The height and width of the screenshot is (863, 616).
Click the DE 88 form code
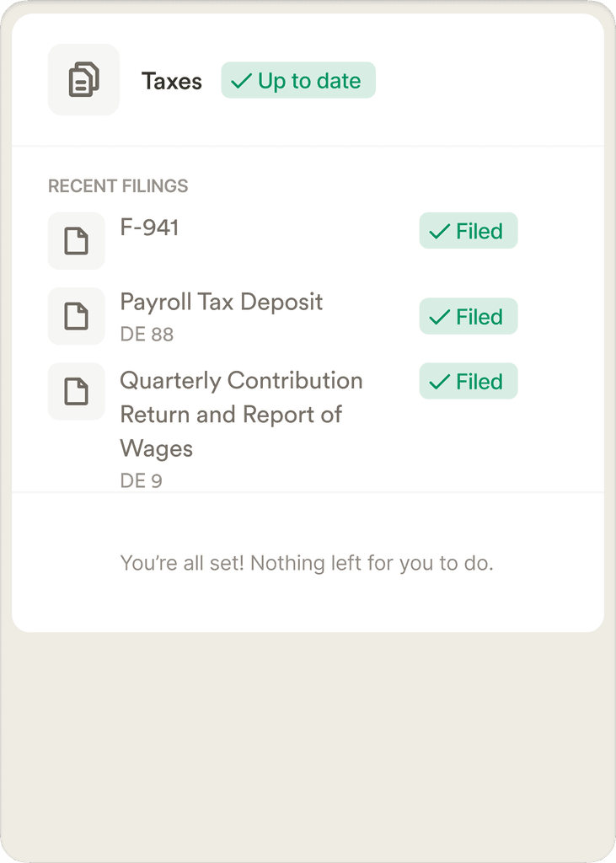pyautogui.click(x=147, y=334)
